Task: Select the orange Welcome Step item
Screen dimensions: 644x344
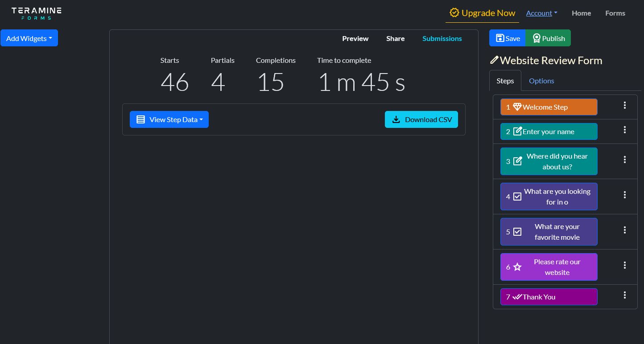Action: 549,107
